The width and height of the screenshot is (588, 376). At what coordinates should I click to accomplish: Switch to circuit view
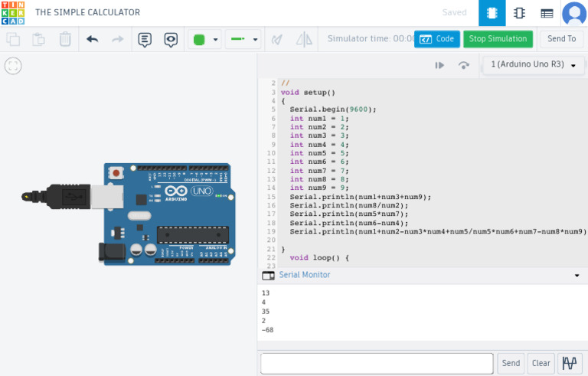[x=492, y=13]
